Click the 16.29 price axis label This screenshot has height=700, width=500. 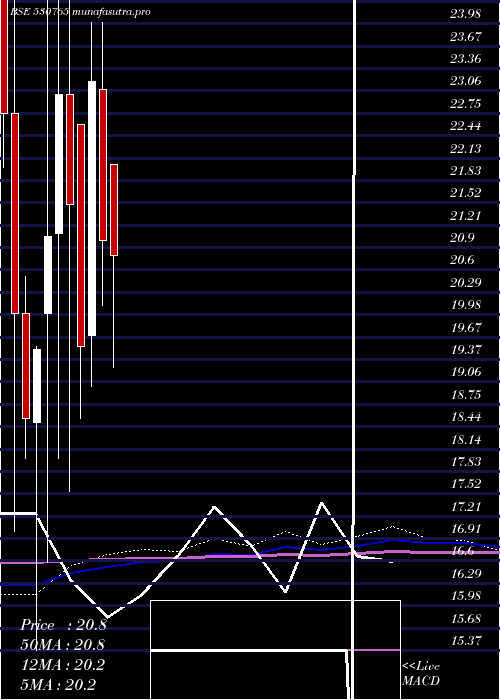point(465,574)
